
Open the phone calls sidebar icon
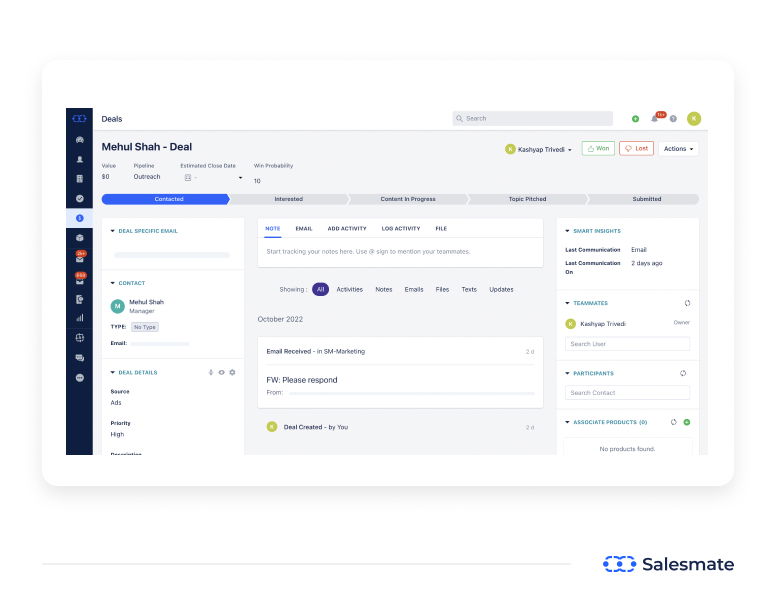point(80,299)
